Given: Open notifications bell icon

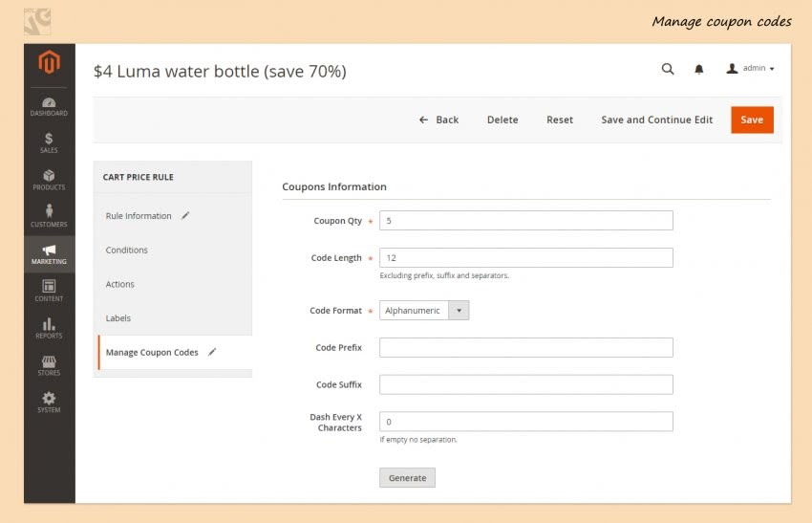Looking at the screenshot, I should coord(698,69).
